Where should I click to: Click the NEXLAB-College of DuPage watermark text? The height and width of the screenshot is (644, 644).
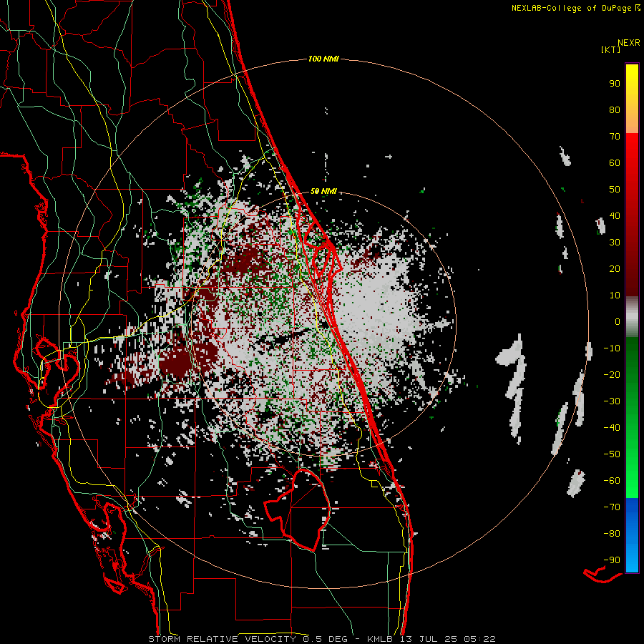click(x=575, y=8)
